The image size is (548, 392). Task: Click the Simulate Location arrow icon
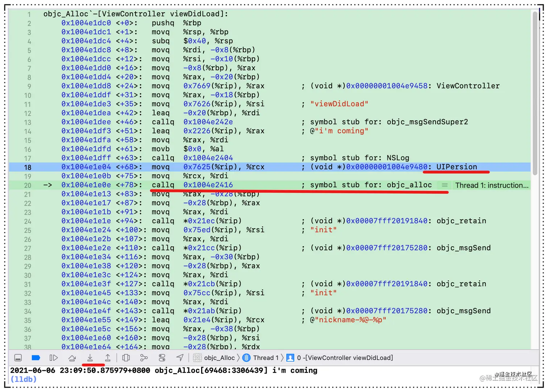click(x=180, y=358)
